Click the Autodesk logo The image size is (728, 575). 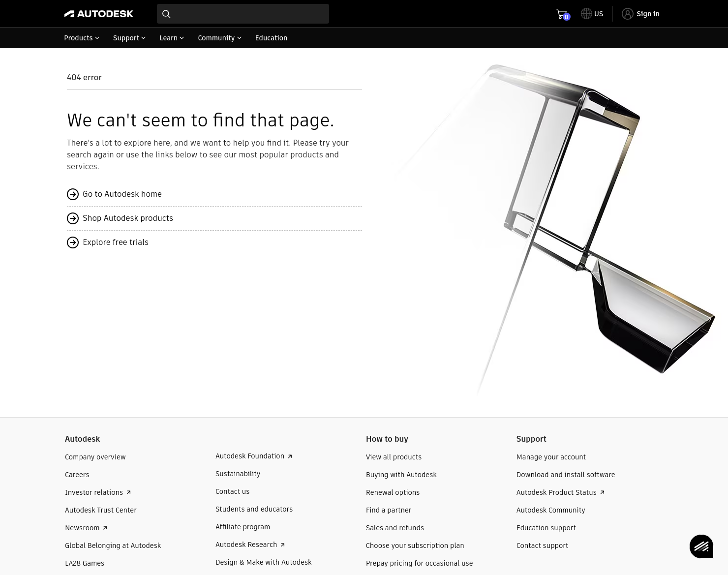[x=98, y=13]
